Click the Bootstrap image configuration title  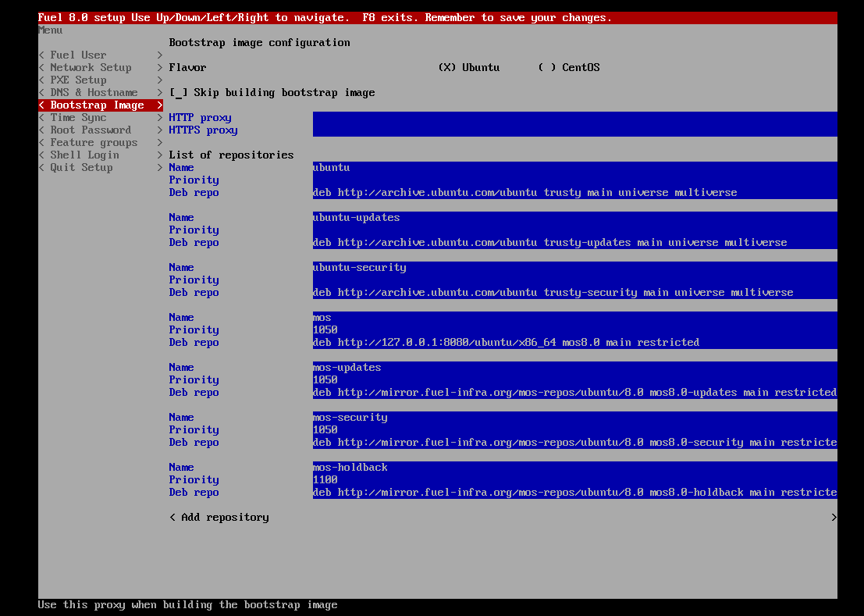point(260,42)
